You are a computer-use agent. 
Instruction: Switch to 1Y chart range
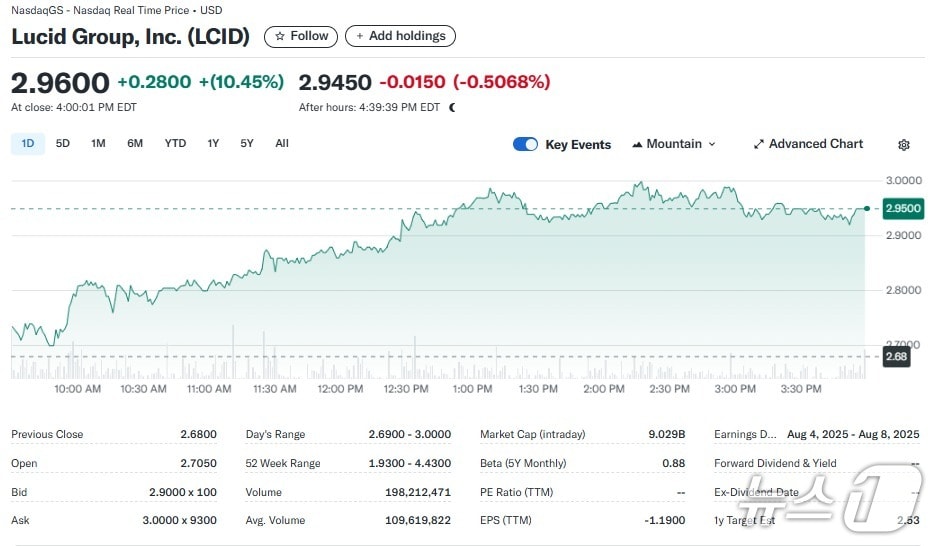[213, 143]
